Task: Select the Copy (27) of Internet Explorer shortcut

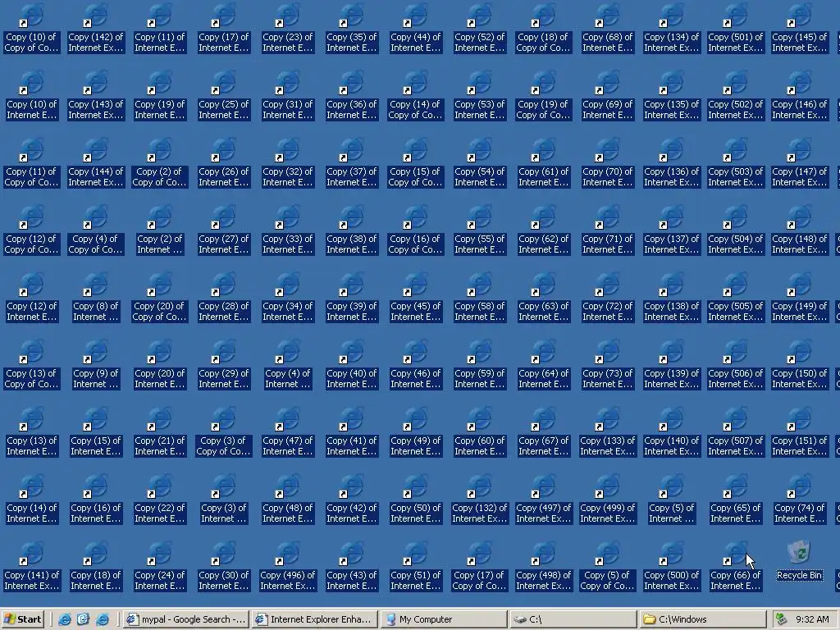Action: [x=223, y=230]
